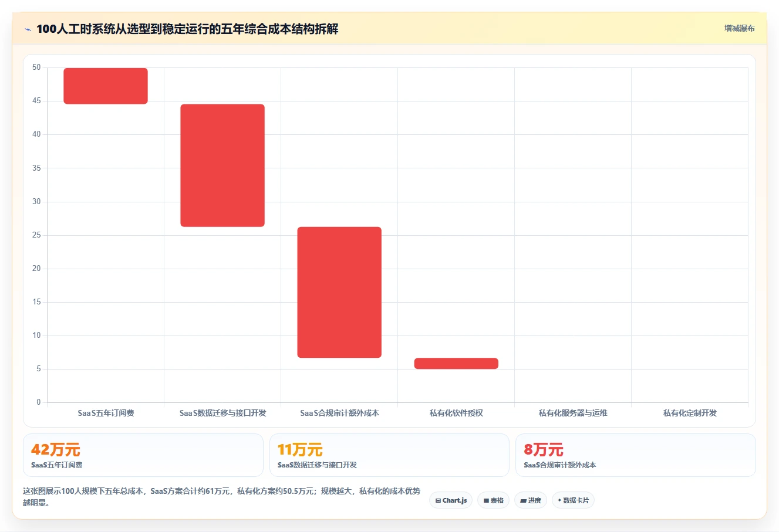Click the SaaS数据迁移与接口开发 red bar

[222, 165]
